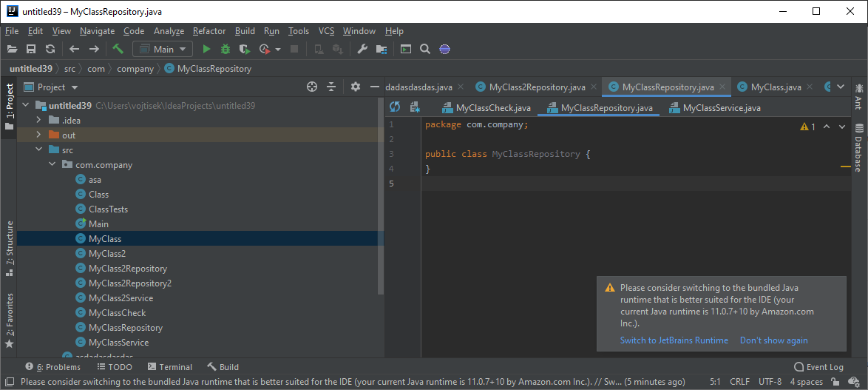Toggle the read-only lock icon in status bar
The height and width of the screenshot is (390, 868).
click(x=834, y=382)
